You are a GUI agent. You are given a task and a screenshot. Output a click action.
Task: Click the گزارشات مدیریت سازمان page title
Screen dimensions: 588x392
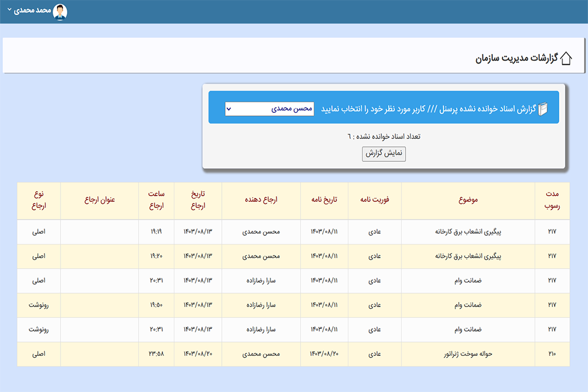coord(515,59)
